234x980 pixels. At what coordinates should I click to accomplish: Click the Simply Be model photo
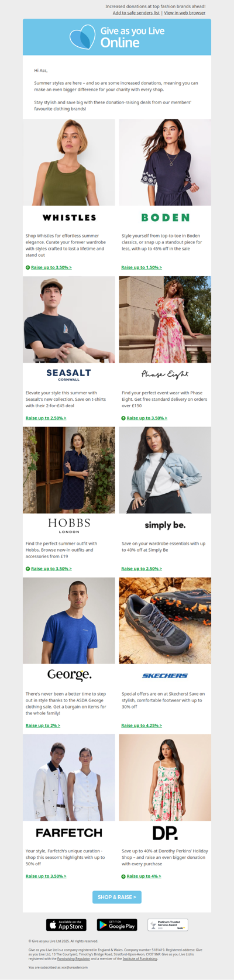(165, 470)
